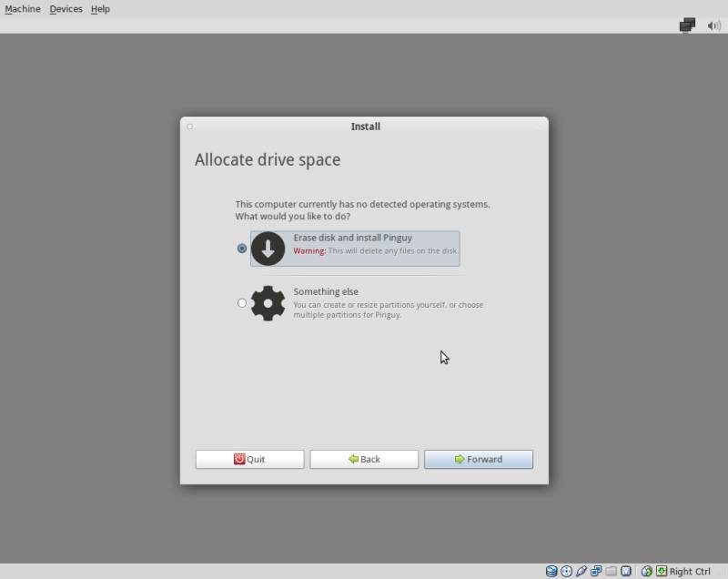This screenshot has width=728, height=579.
Task: Click the Install window title
Action: pyautogui.click(x=366, y=127)
